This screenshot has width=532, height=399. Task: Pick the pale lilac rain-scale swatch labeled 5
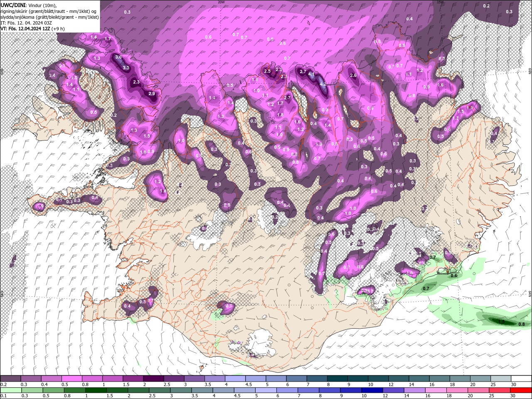tap(266, 390)
